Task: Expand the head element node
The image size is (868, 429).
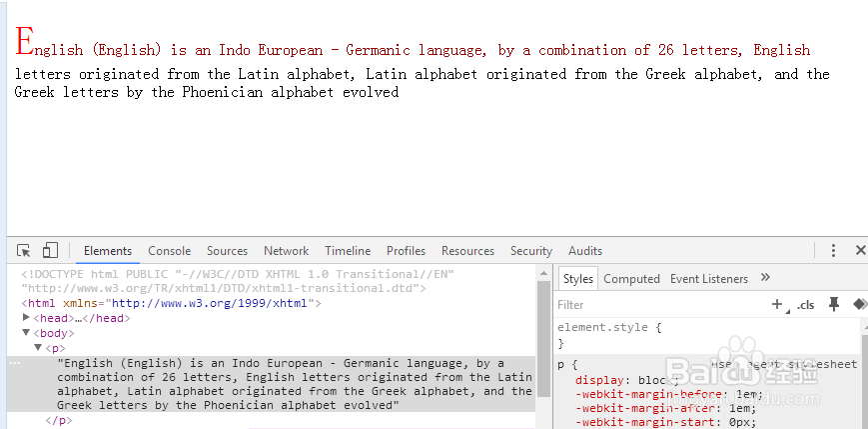Action: click(25, 318)
